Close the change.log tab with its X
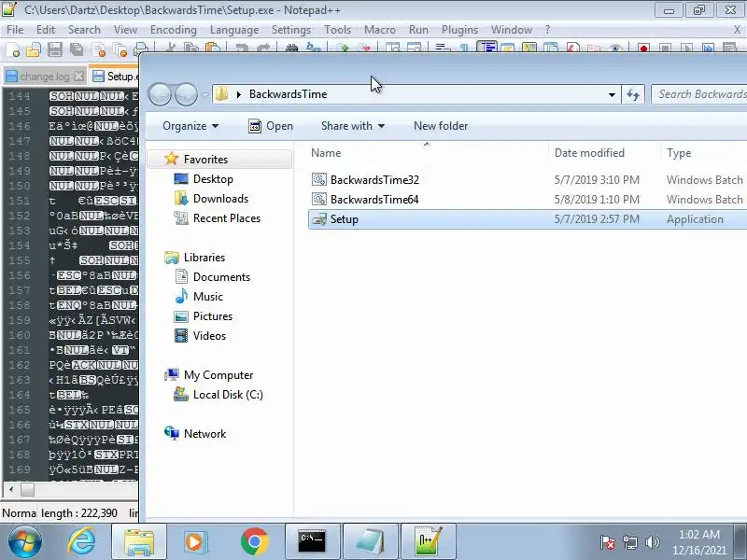Viewport: 747px width, 560px height. point(79,77)
